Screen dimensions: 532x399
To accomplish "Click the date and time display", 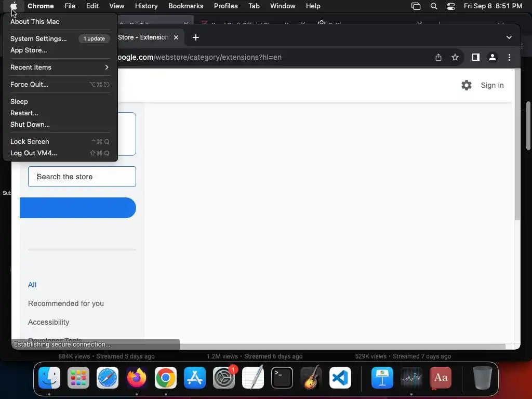I will pyautogui.click(x=493, y=6).
